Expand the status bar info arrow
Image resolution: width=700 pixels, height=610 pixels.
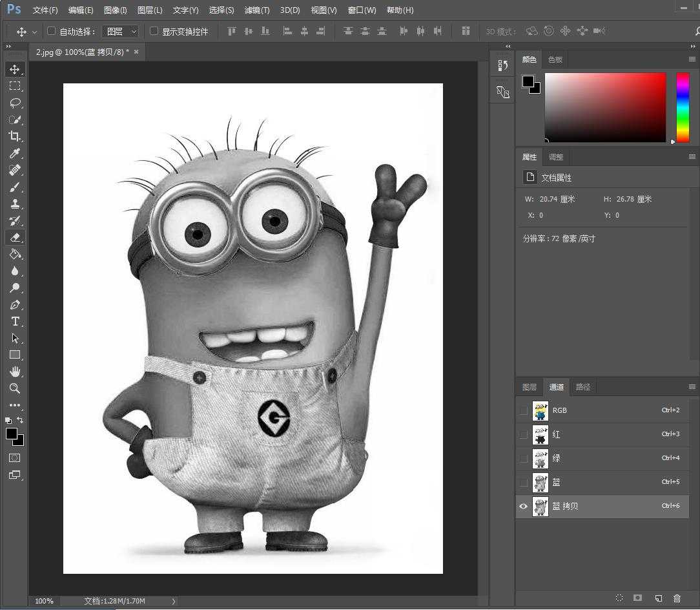click(x=173, y=601)
